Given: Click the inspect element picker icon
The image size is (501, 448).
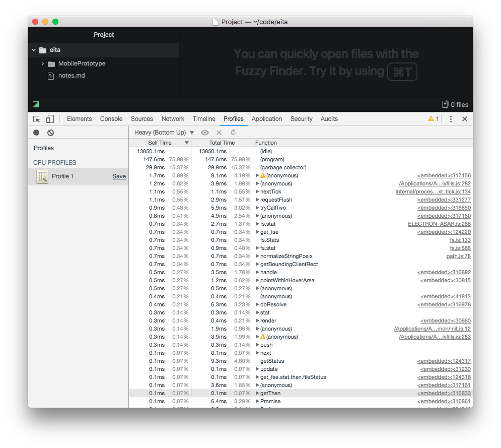Looking at the screenshot, I should click(36, 119).
